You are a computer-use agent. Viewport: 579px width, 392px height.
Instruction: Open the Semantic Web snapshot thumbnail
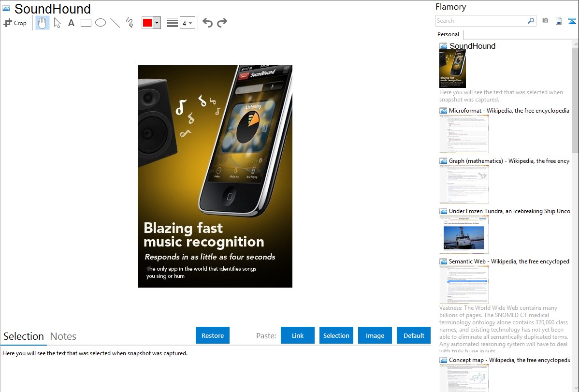click(x=464, y=285)
